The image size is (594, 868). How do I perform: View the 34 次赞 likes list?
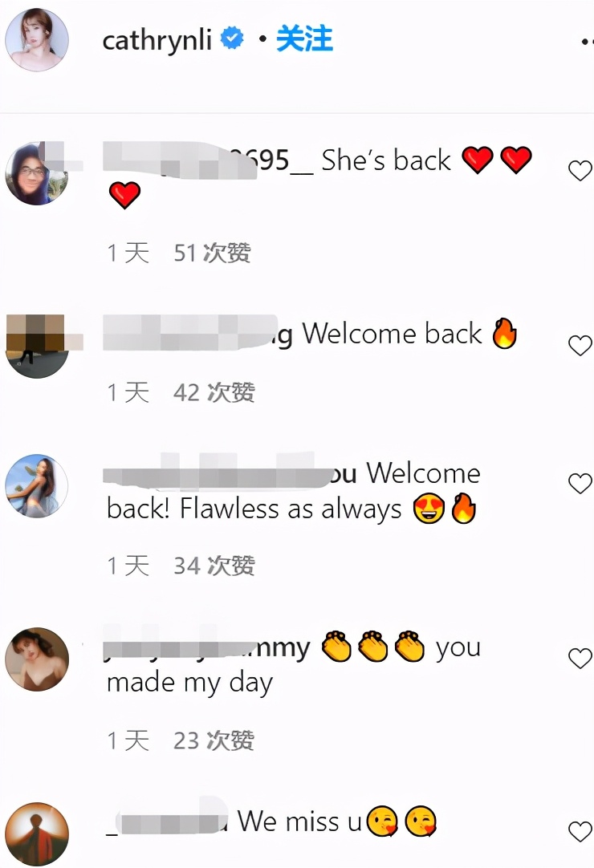(214, 566)
